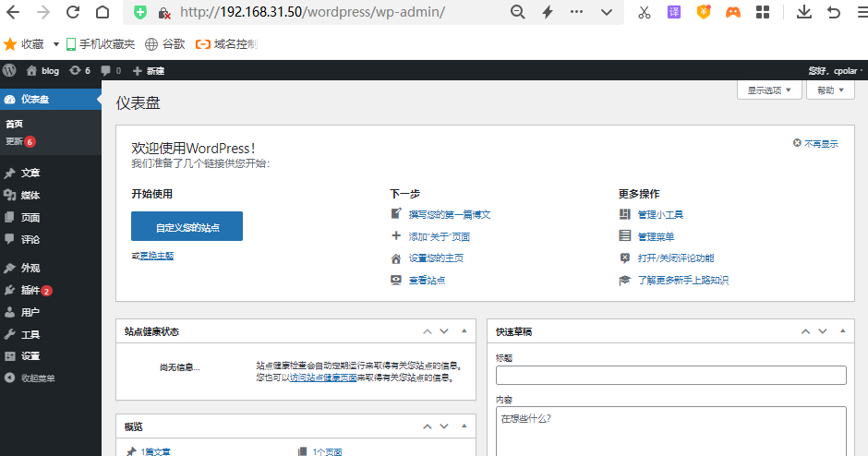Click the scissors screenshot icon
Image resolution: width=868 pixels, height=456 pixels.
point(645,12)
